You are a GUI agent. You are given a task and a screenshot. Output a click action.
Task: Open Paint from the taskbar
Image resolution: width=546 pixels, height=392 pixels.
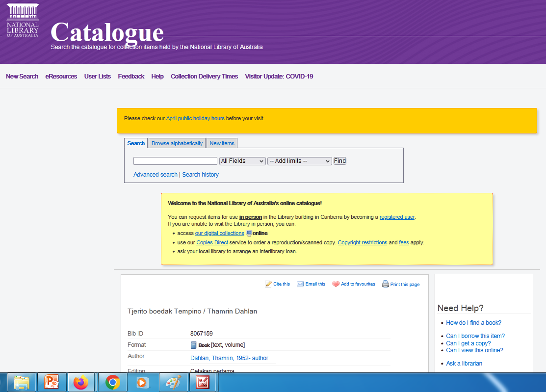(173, 382)
